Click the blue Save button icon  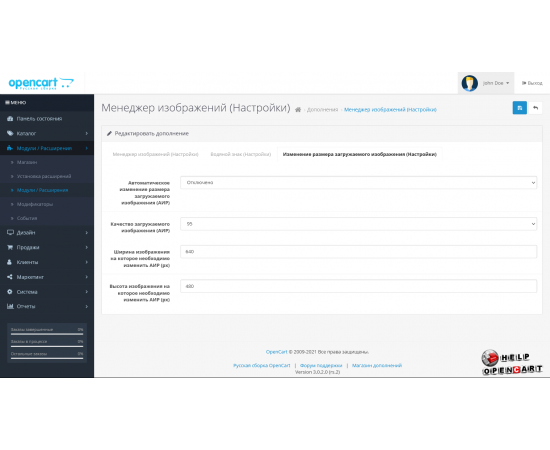tap(519, 108)
